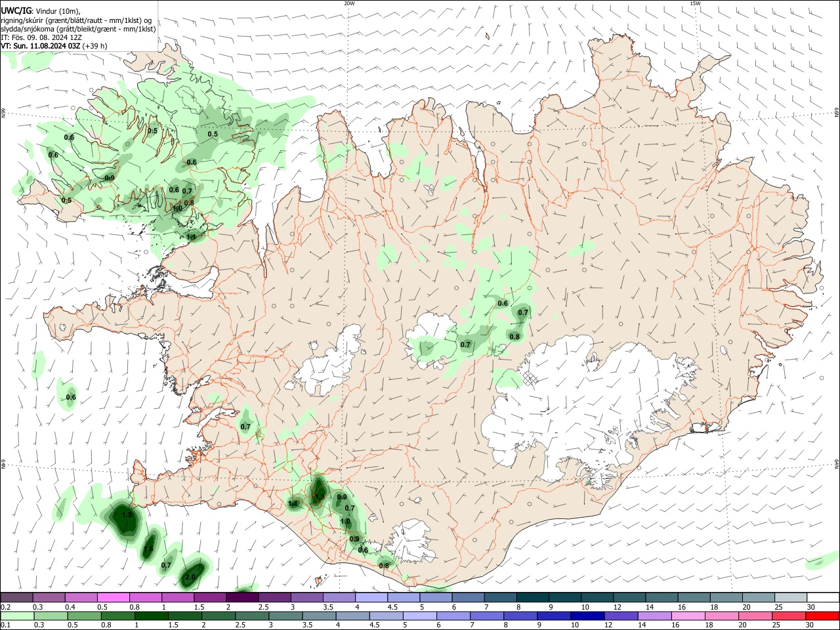The height and width of the screenshot is (630, 840).
Task: Pick light pink rain swatch between 16 and 18
Action: (688, 616)
